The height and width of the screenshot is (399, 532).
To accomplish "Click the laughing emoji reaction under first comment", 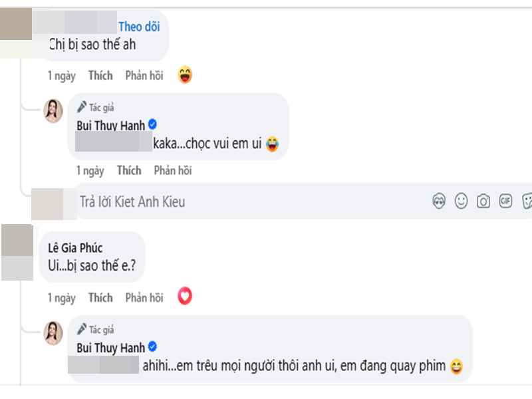I will [186, 75].
